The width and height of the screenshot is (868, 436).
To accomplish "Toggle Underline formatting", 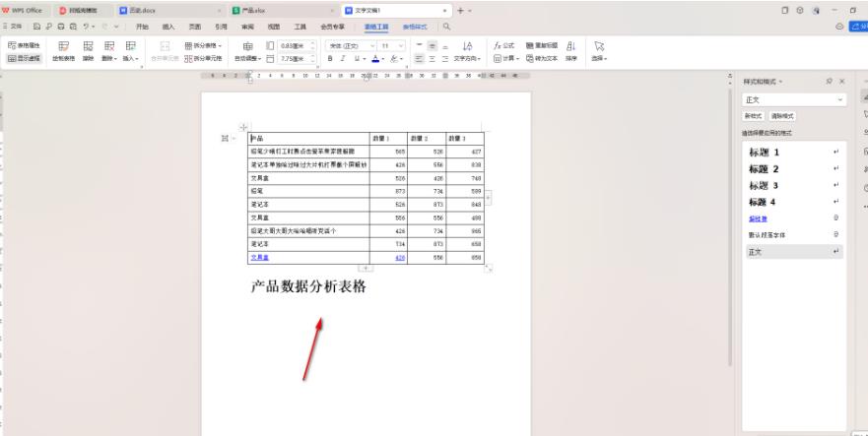I will coord(357,59).
